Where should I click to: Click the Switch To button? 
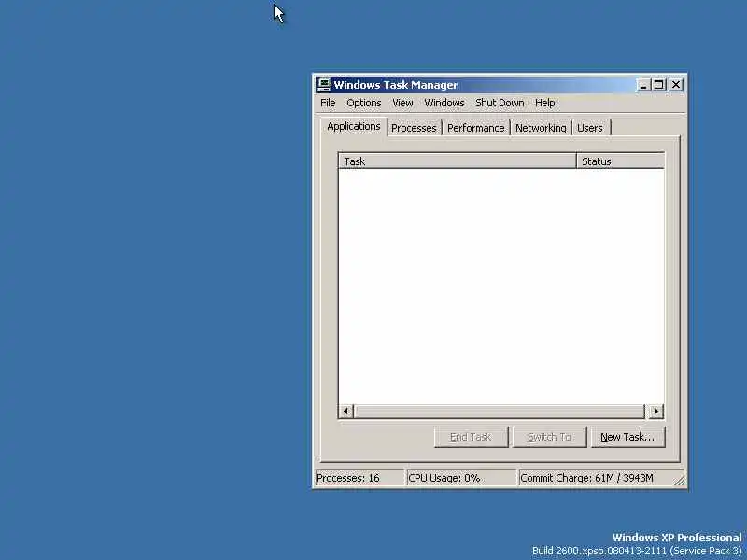[x=549, y=437]
